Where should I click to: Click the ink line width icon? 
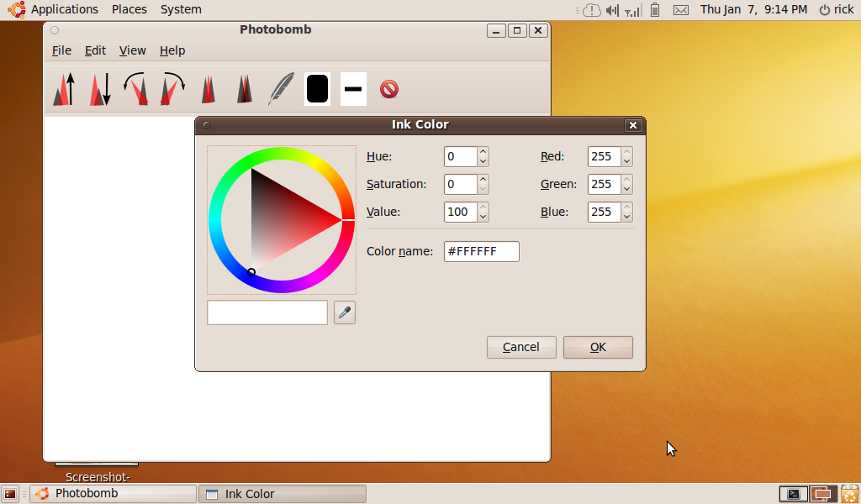click(353, 89)
